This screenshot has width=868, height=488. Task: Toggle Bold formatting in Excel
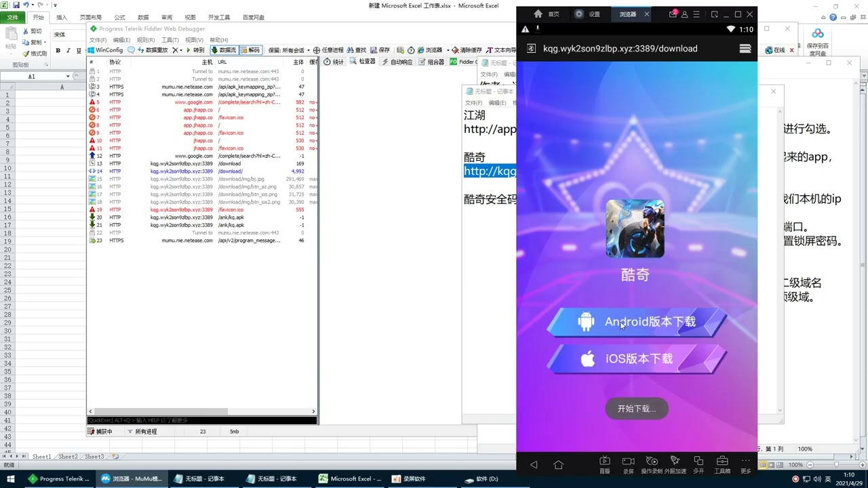click(58, 51)
